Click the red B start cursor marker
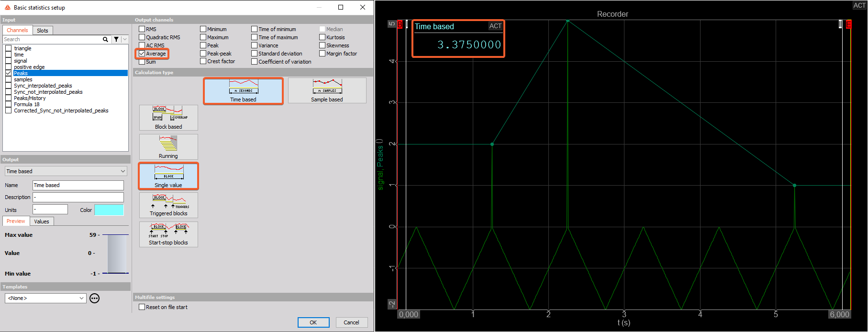The width and height of the screenshot is (868, 332). (x=400, y=24)
